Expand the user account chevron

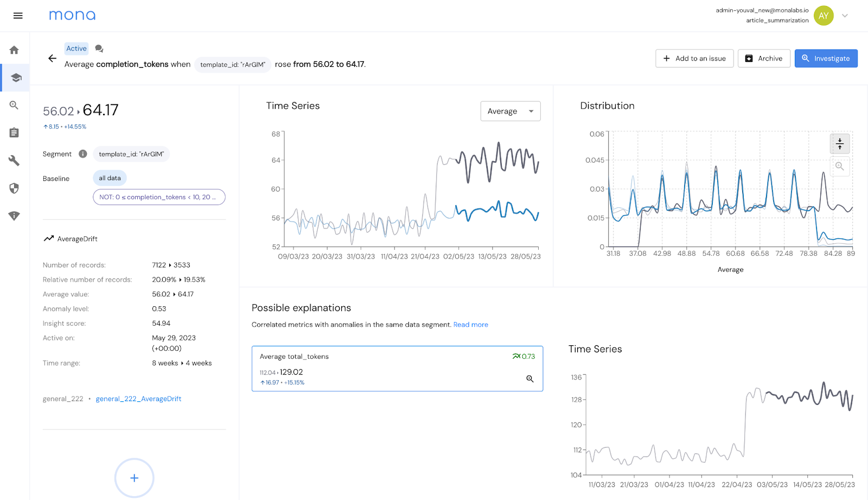845,16
